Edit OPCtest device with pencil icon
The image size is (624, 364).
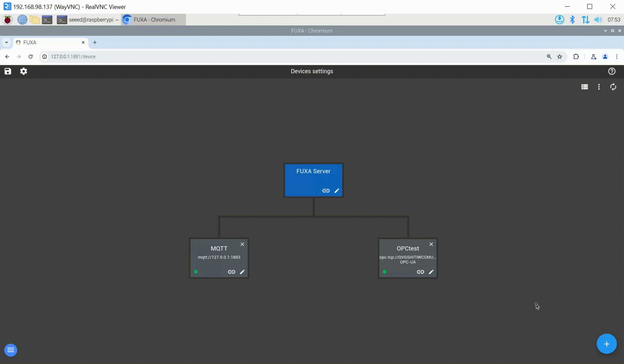[431, 272]
